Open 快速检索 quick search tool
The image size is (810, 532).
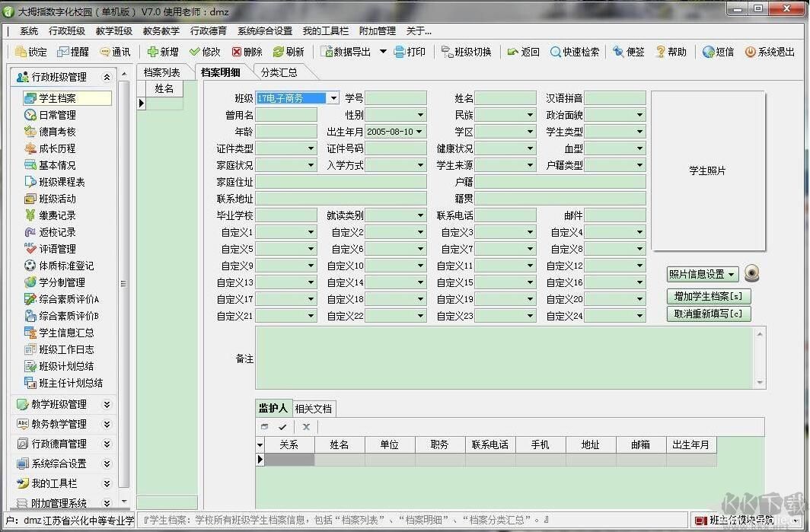click(556, 52)
